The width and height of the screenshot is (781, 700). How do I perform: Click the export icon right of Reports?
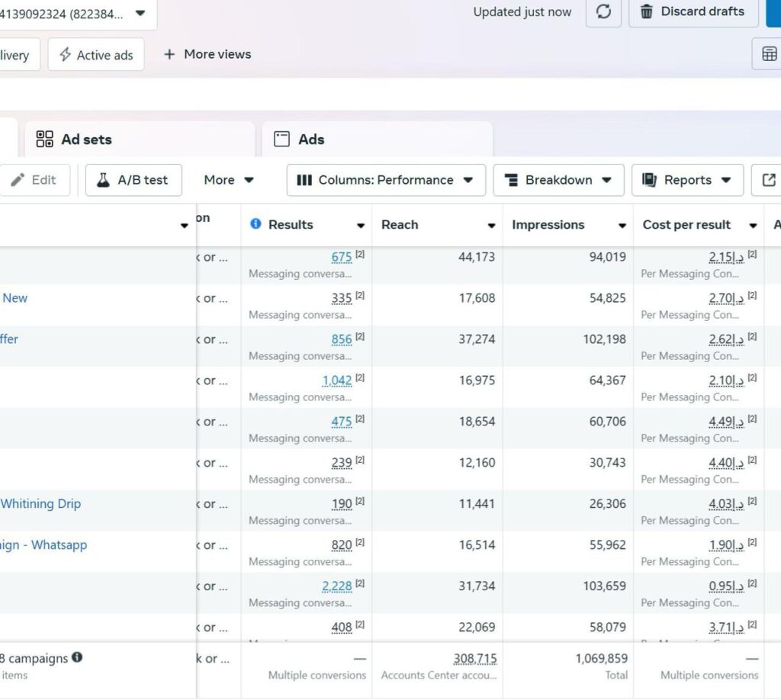click(x=768, y=180)
